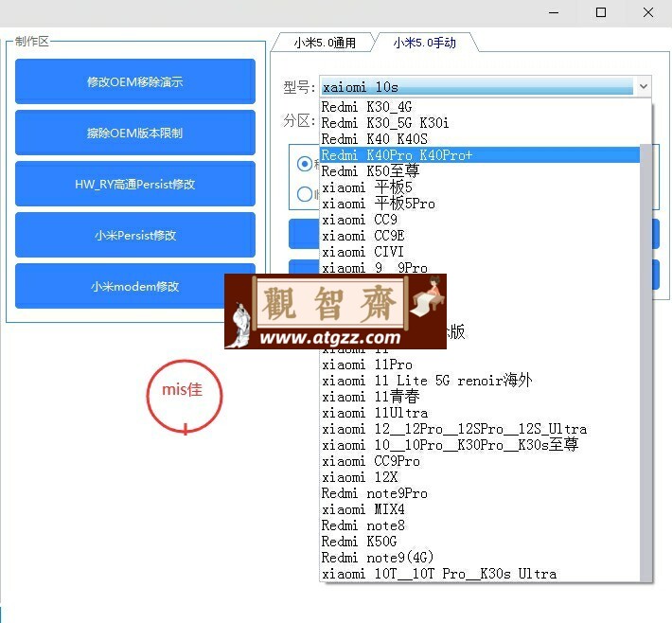Select xiaomi 12X option
The width and height of the screenshot is (672, 623).
[480, 477]
